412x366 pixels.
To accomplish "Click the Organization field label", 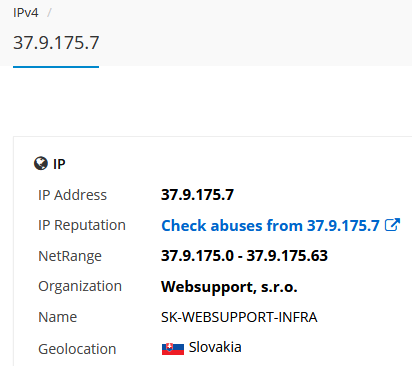I will click(80, 286).
